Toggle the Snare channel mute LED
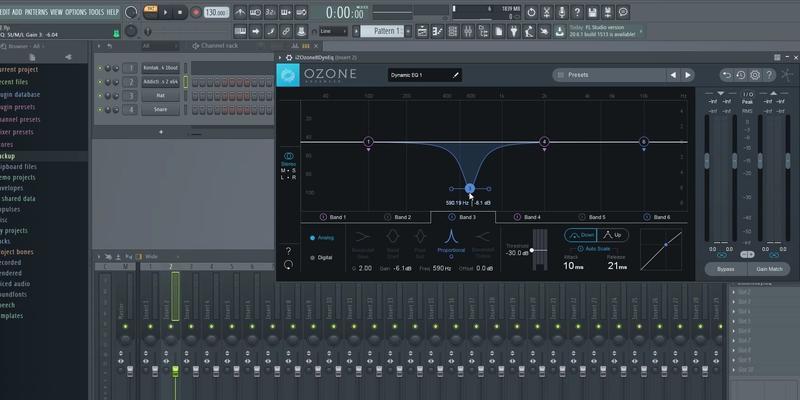This screenshot has width=800, height=400. click(x=100, y=110)
